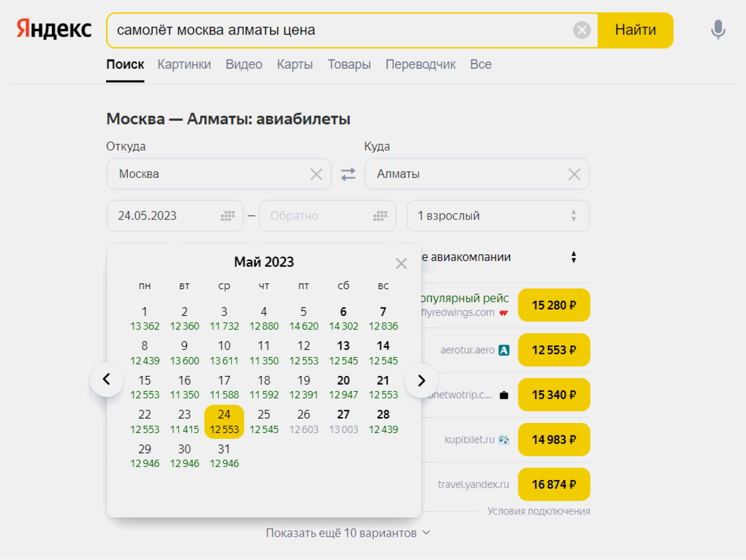Pick May 28 priced at 12 439
The height and width of the screenshot is (560, 746).
click(x=383, y=421)
